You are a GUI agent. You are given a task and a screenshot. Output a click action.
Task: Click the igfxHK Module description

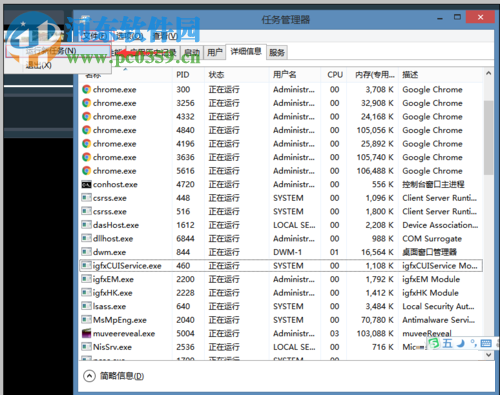coord(430,293)
